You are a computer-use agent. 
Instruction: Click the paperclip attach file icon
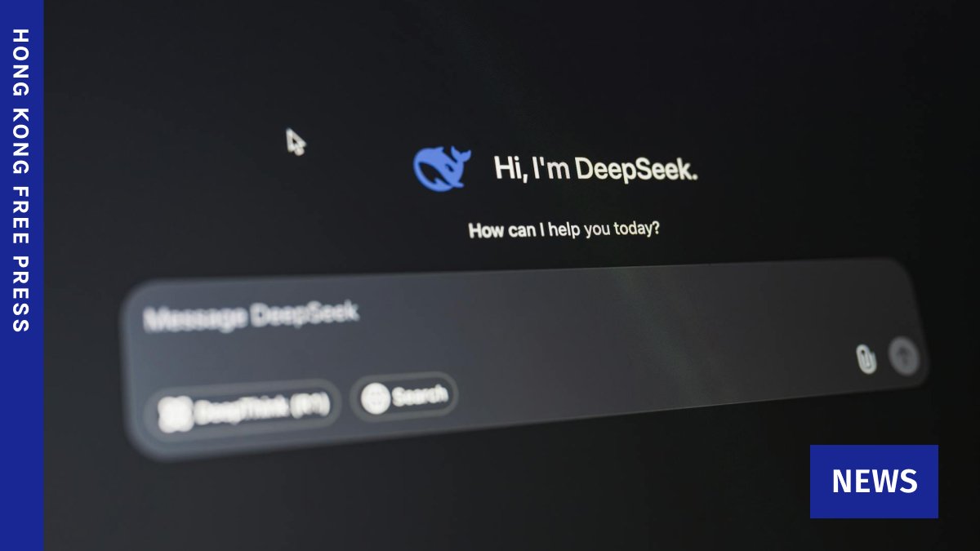865,358
